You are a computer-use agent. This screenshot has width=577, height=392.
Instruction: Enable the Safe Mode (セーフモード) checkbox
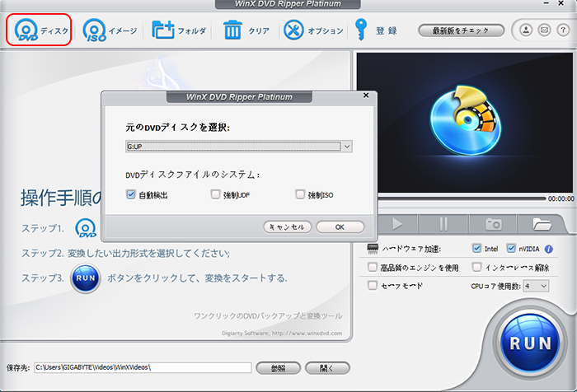(x=373, y=285)
